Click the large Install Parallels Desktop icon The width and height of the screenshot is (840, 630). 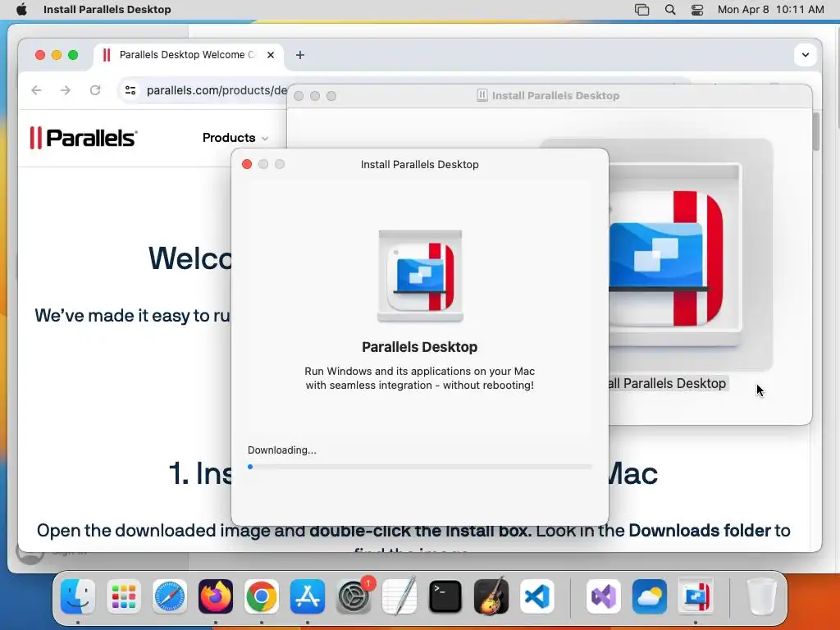point(675,257)
